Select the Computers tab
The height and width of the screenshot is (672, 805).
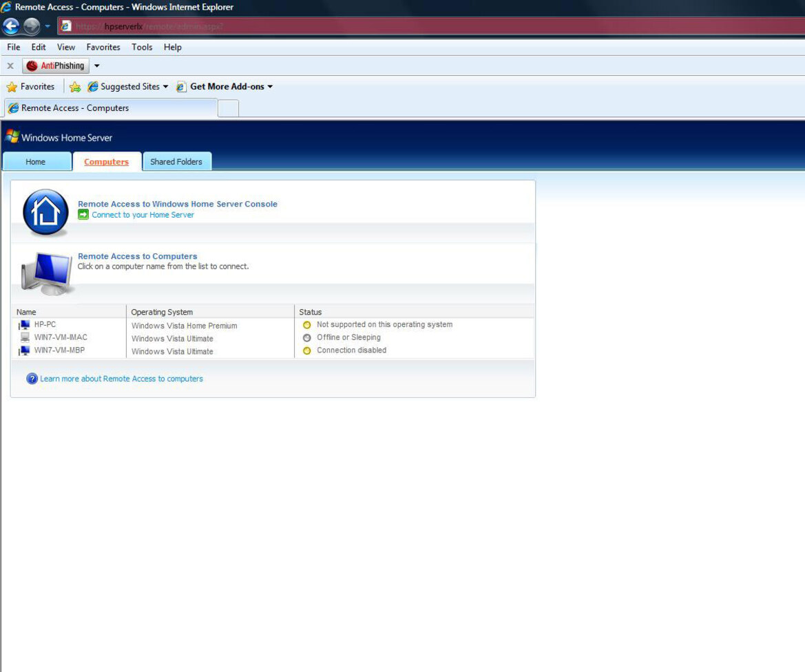(107, 162)
